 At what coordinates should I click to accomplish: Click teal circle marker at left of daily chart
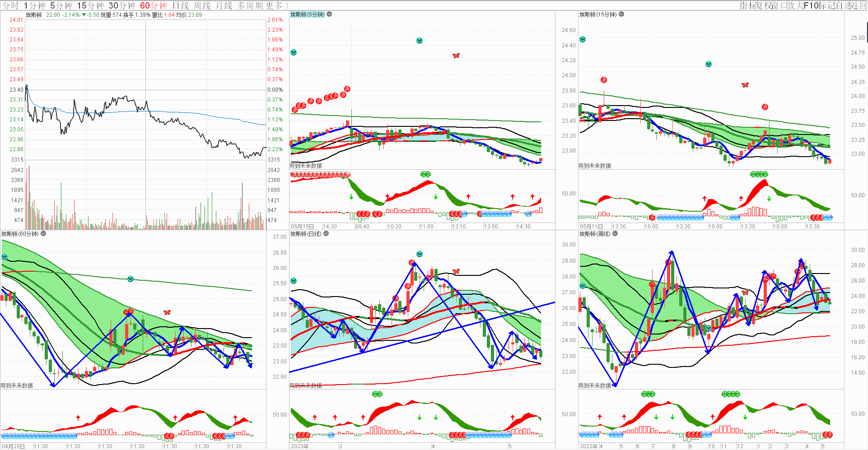294,281
